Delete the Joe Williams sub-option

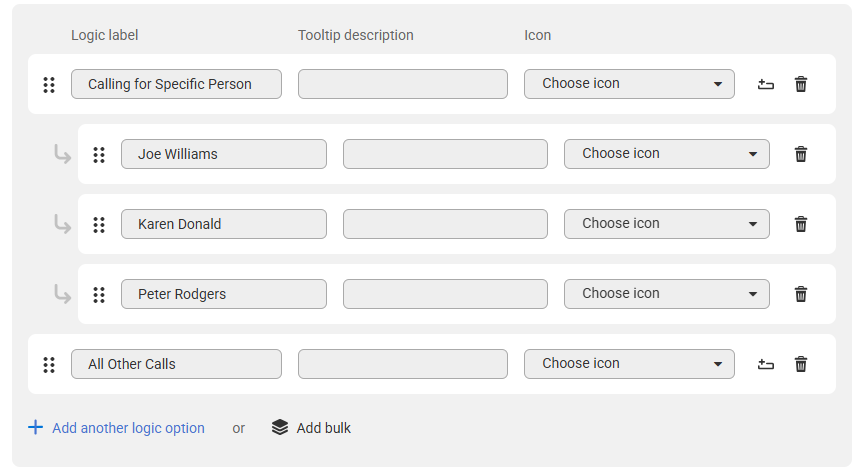tap(801, 154)
